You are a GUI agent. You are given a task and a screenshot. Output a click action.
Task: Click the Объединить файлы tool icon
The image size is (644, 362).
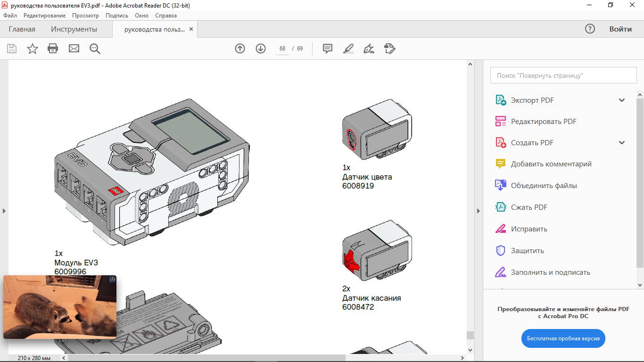500,185
